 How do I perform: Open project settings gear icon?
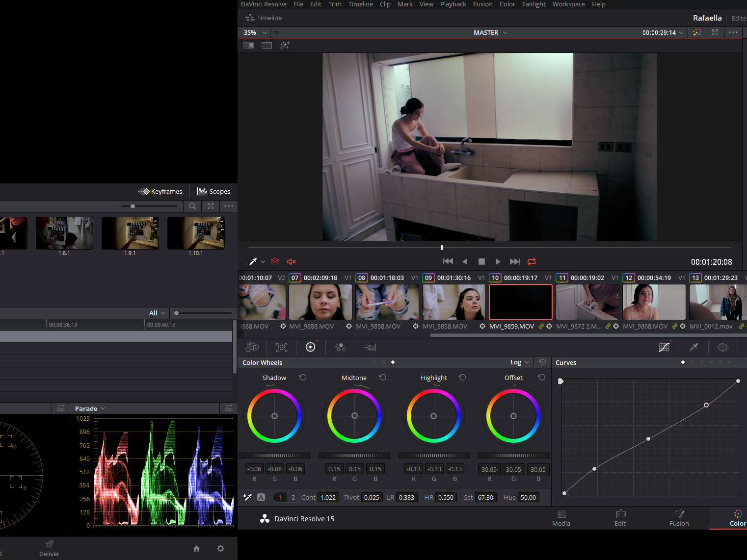tap(220, 548)
